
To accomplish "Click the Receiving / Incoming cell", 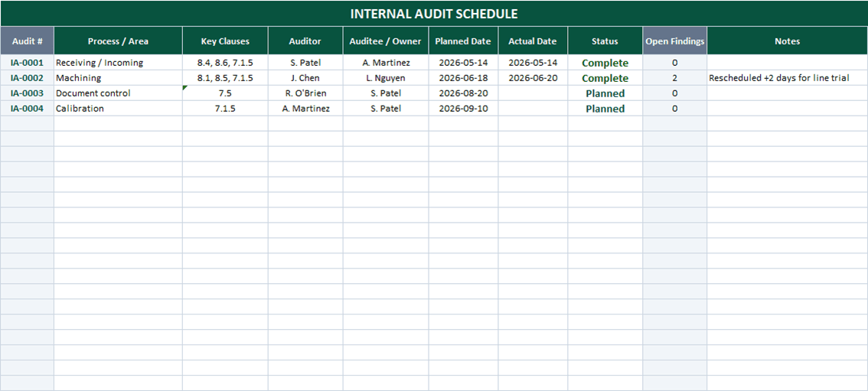I will point(118,63).
